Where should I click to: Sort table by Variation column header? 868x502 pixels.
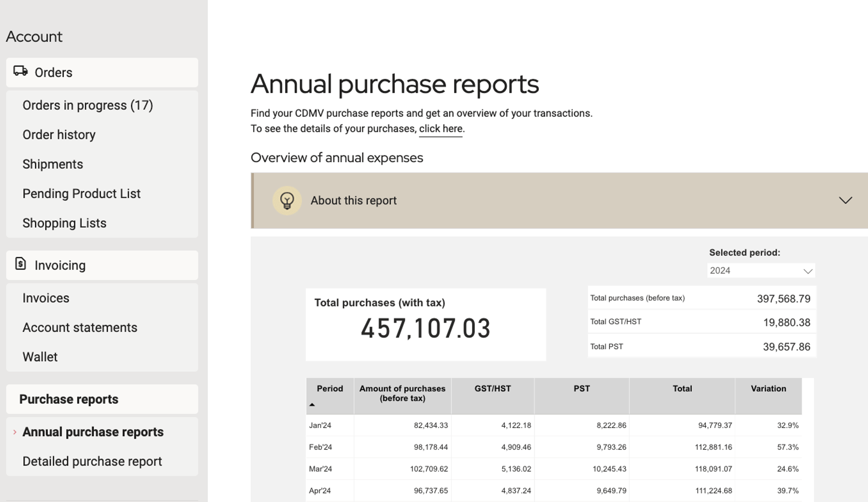click(x=768, y=389)
